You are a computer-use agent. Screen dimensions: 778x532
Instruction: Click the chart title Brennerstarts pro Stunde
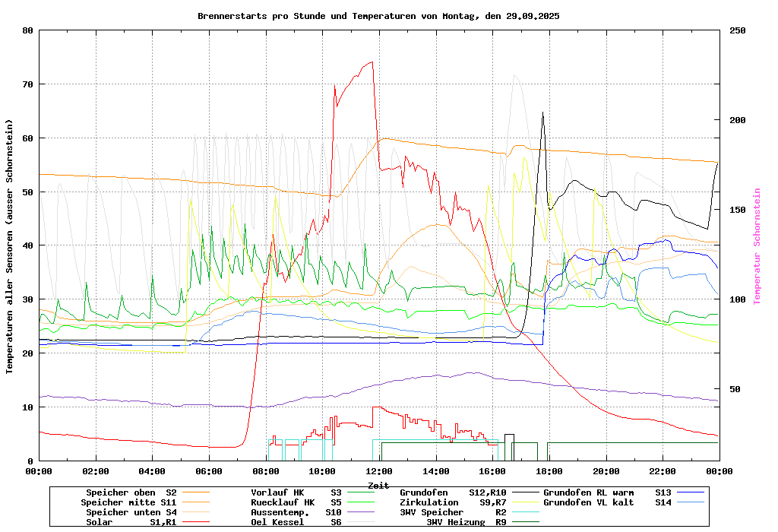378,16
